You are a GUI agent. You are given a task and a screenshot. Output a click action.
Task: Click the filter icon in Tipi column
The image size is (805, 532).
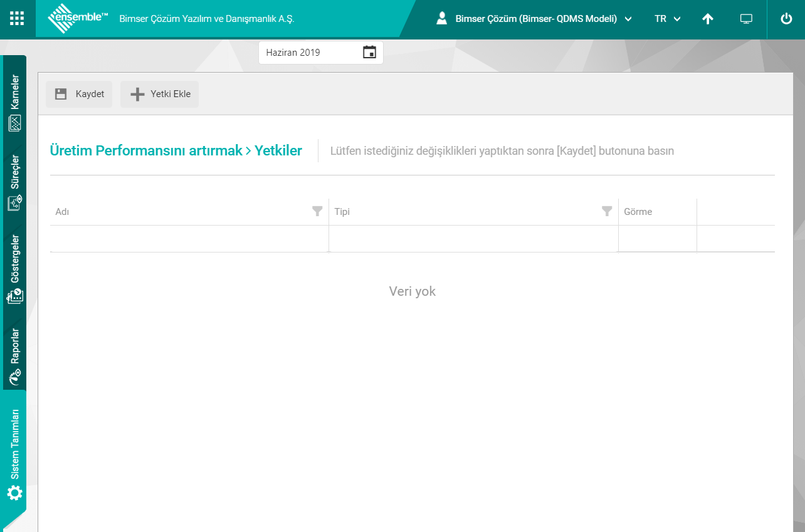pyautogui.click(x=607, y=211)
